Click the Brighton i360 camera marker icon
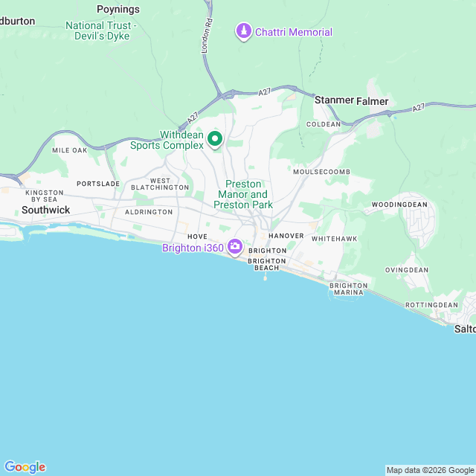Screen dimensions: 476x476 click(235, 247)
